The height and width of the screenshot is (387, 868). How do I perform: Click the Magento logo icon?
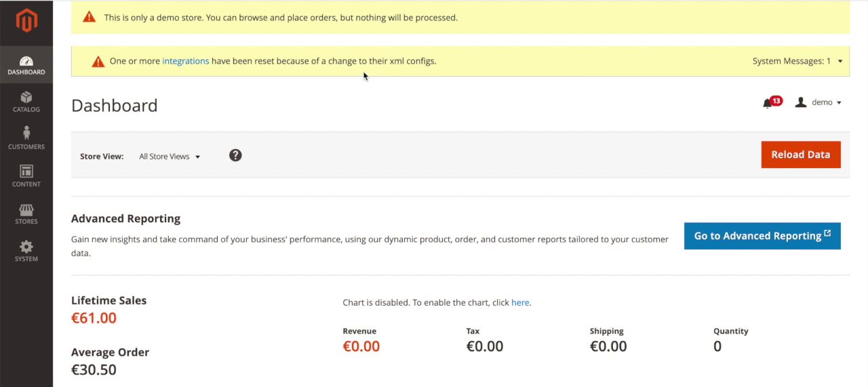(26, 20)
